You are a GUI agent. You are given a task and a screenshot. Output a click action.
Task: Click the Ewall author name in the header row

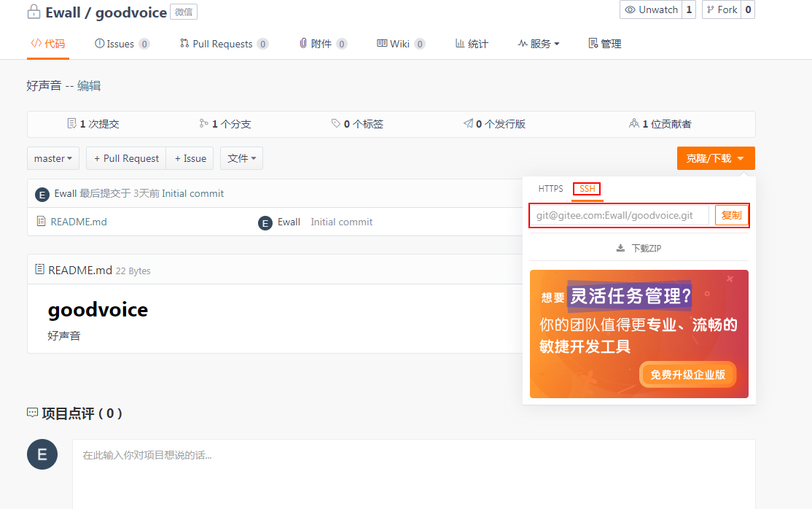click(x=66, y=193)
